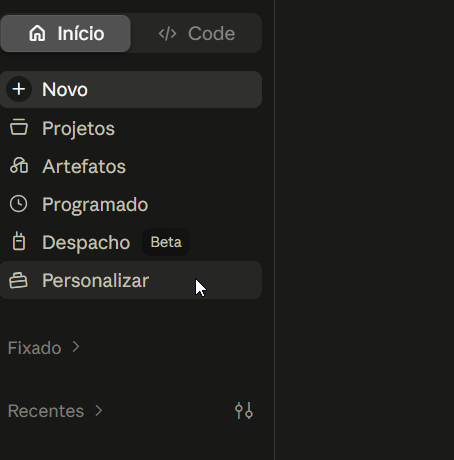Switch to the Início tab
The image size is (454, 460).
[x=66, y=34]
